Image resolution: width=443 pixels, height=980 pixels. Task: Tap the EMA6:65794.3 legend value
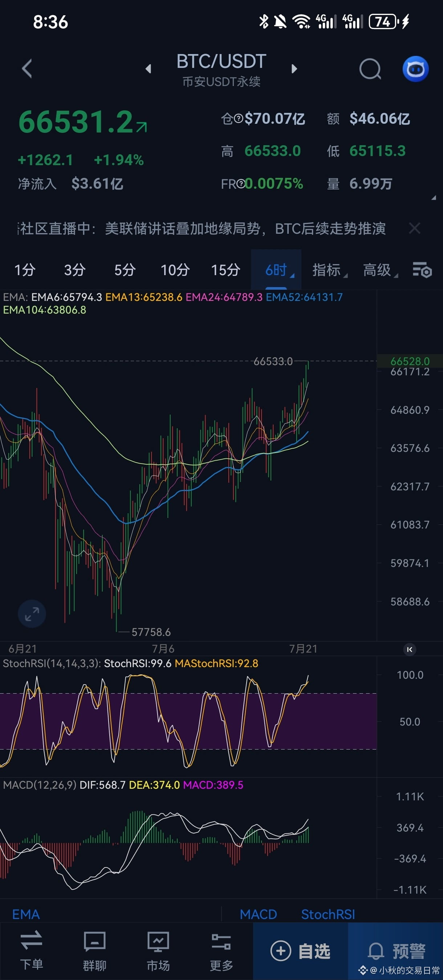click(x=66, y=297)
